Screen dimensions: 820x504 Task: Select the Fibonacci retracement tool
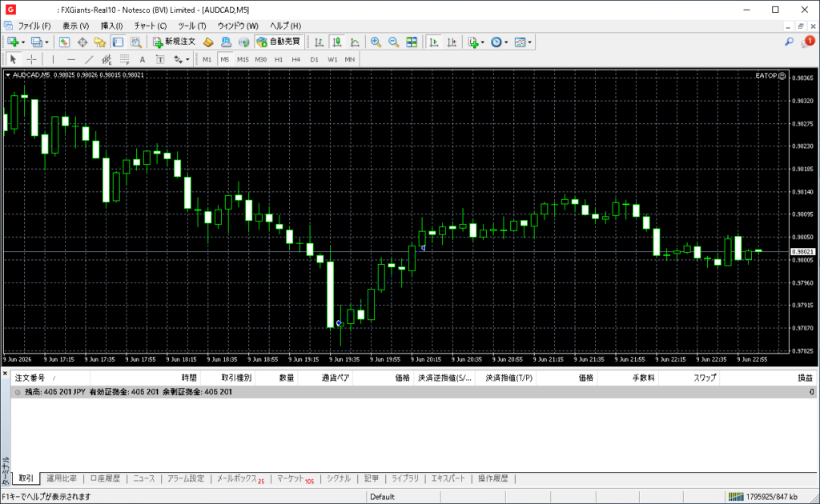124,59
